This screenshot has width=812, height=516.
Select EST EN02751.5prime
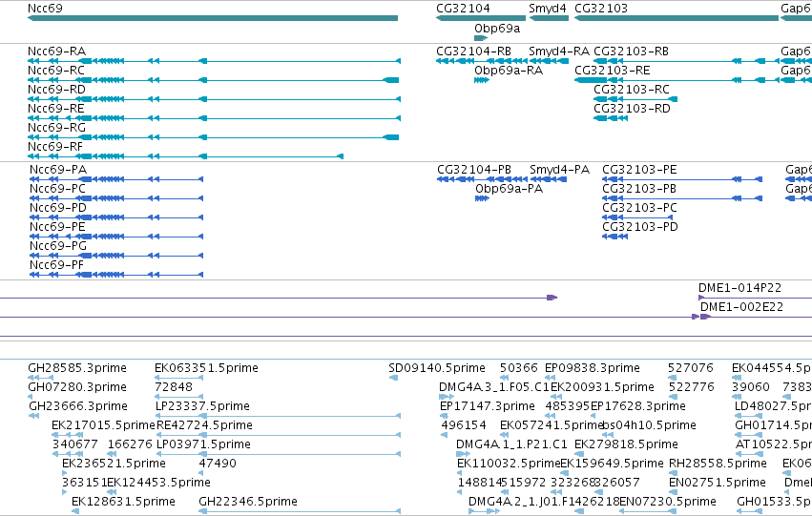pos(718,483)
